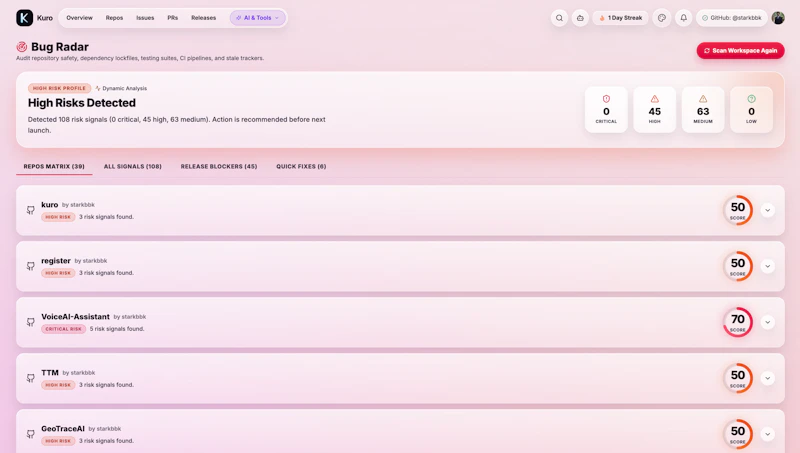The width and height of the screenshot is (800, 453).
Task: Click the 'Dynamic Analysis' label
Action: 124,88
